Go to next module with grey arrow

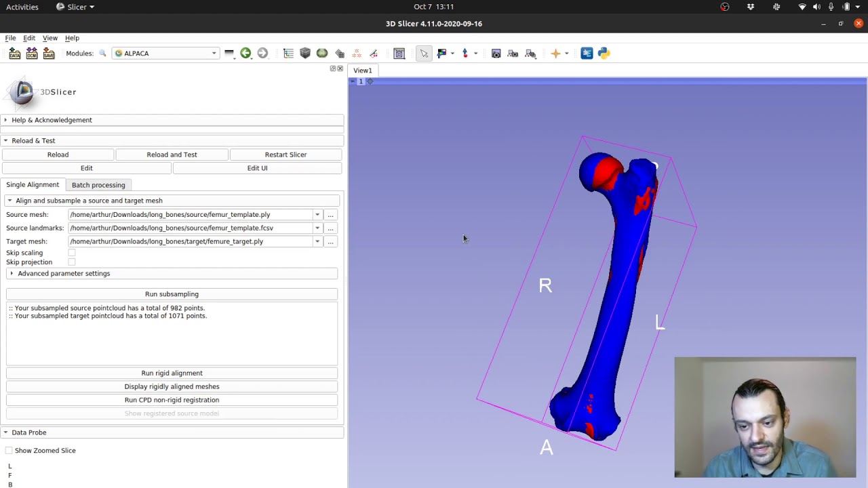pyautogui.click(x=262, y=53)
